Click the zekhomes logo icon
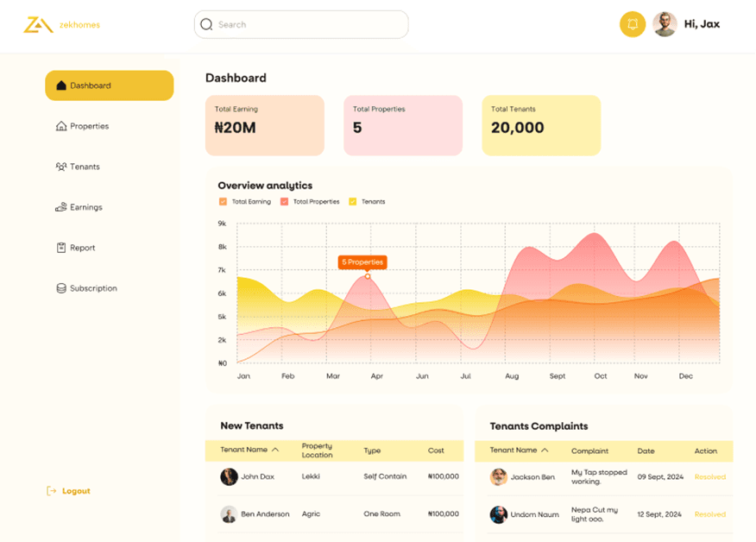The width and height of the screenshot is (756, 542). click(x=37, y=25)
